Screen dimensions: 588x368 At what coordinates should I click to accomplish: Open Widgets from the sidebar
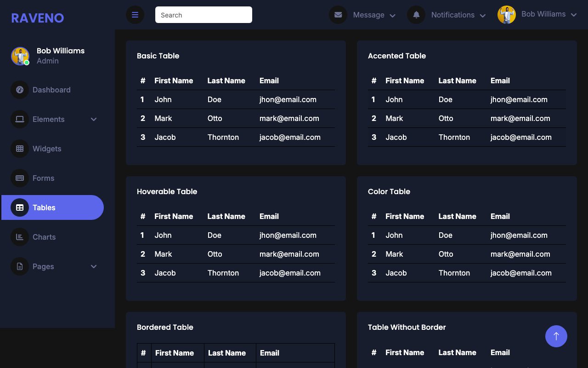tap(52, 149)
